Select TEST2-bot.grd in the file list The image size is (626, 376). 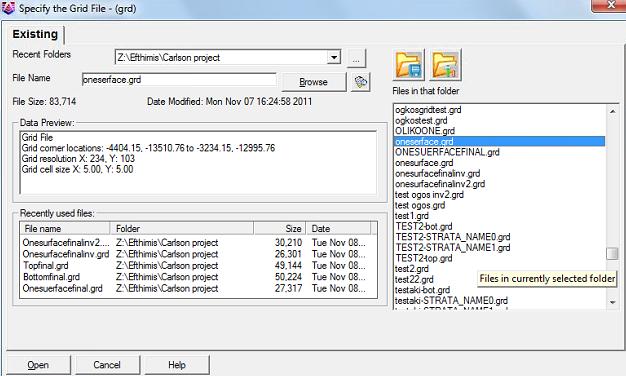coord(424,226)
